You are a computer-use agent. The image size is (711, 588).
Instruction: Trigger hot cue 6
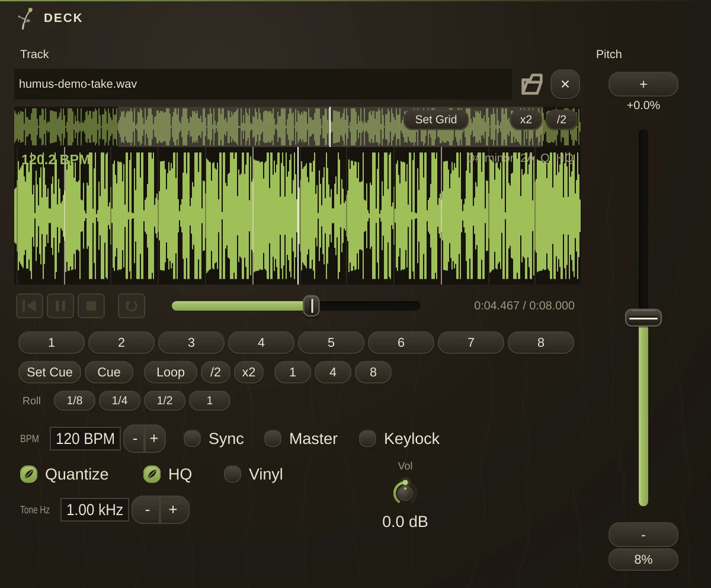[x=401, y=343]
